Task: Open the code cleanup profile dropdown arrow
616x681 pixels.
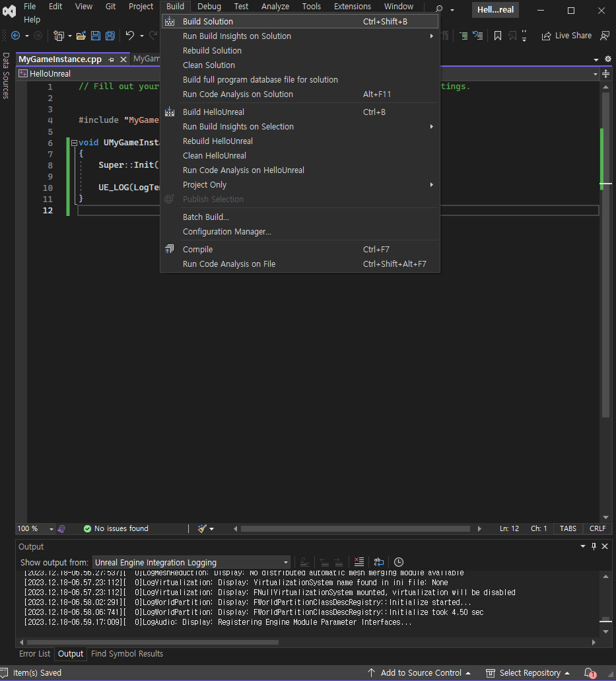Action: (x=212, y=529)
